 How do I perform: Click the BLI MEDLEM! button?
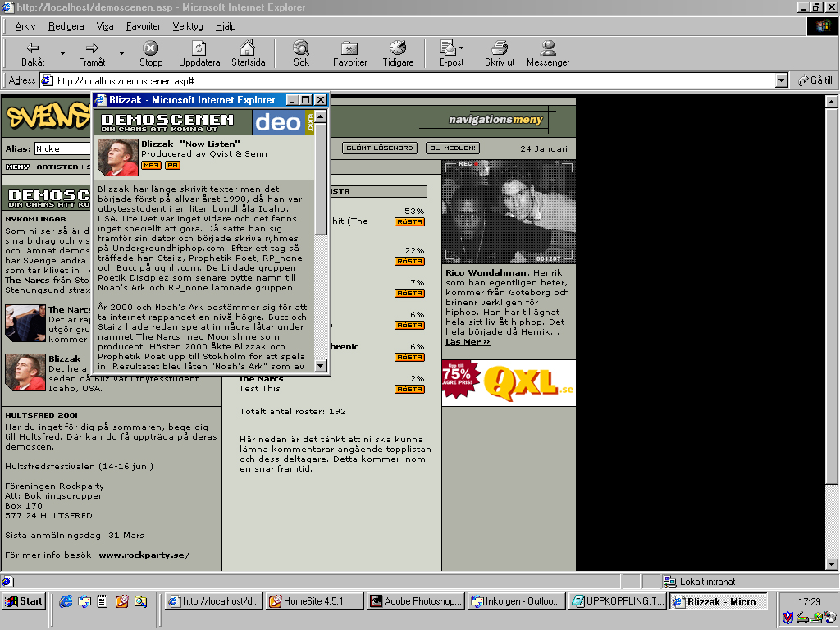coord(452,148)
